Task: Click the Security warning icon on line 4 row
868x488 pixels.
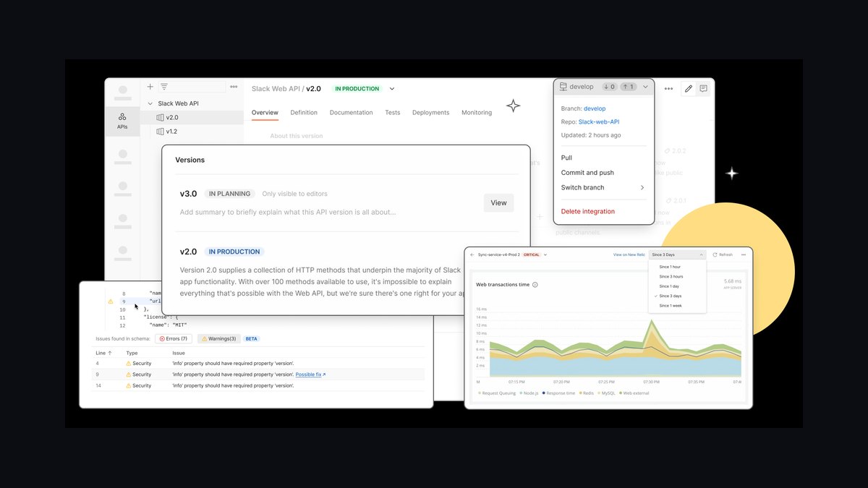Action: tap(129, 363)
